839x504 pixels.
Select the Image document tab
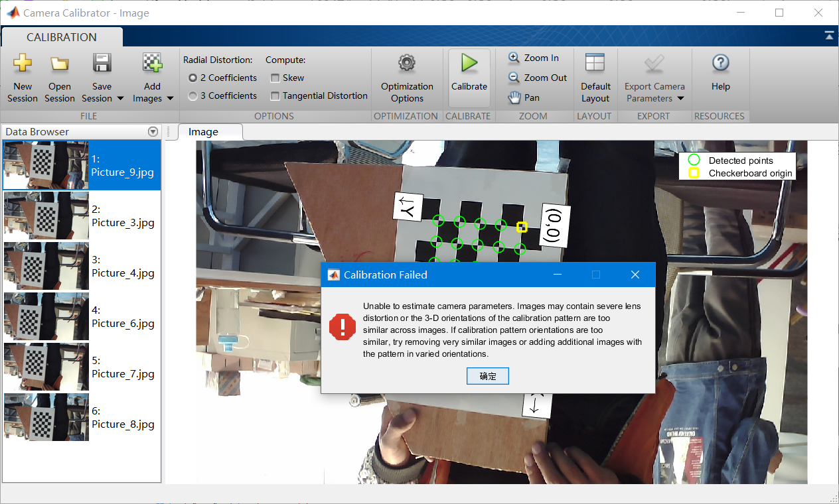[x=203, y=132]
